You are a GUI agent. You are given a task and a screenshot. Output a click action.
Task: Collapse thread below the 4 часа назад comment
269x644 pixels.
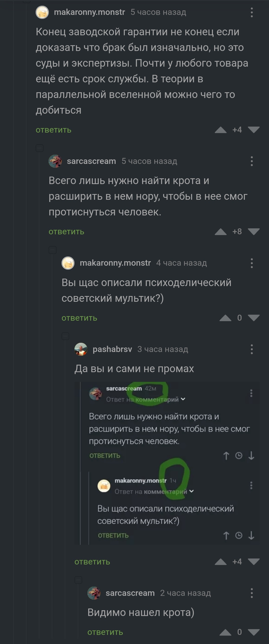[66, 336]
